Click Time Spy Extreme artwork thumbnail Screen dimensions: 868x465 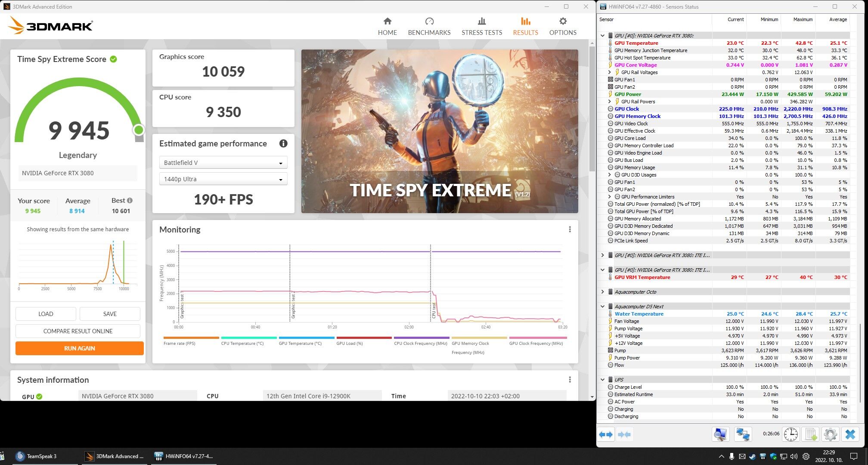[x=440, y=131]
